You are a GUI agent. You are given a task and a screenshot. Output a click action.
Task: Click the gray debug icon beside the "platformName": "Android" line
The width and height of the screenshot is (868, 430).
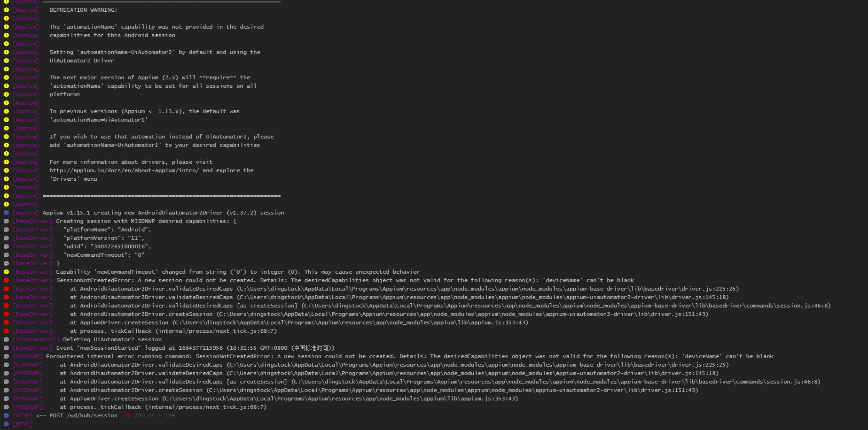(6, 230)
